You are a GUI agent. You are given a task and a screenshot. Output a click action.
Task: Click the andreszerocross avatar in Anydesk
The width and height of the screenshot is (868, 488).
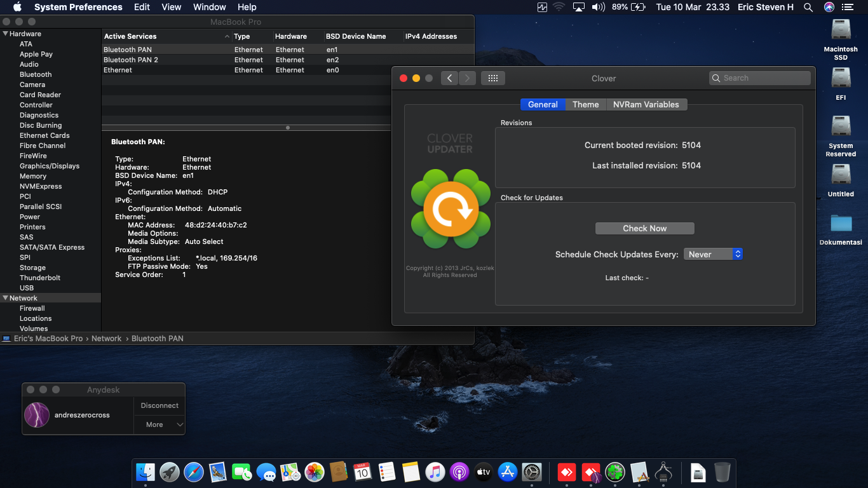coord(37,415)
